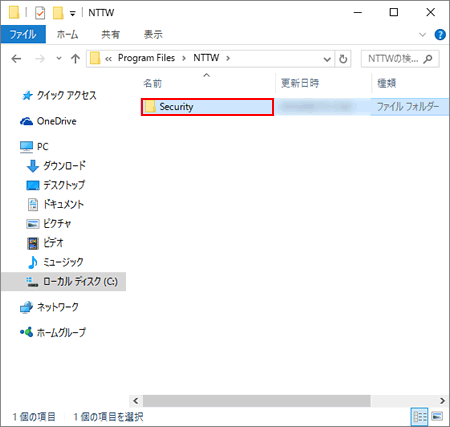The width and height of the screenshot is (450, 427).
Task: Click Program Files in the breadcrumb
Action: (x=146, y=58)
